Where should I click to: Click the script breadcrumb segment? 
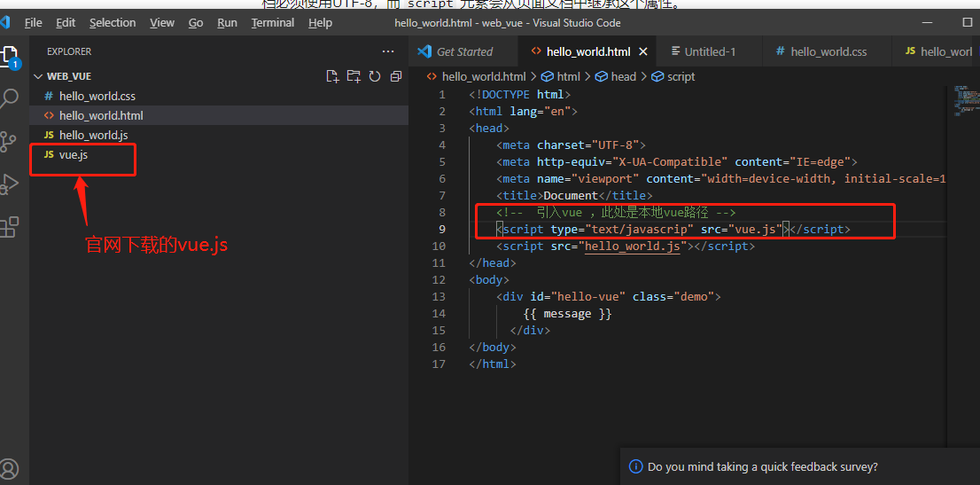pos(680,77)
